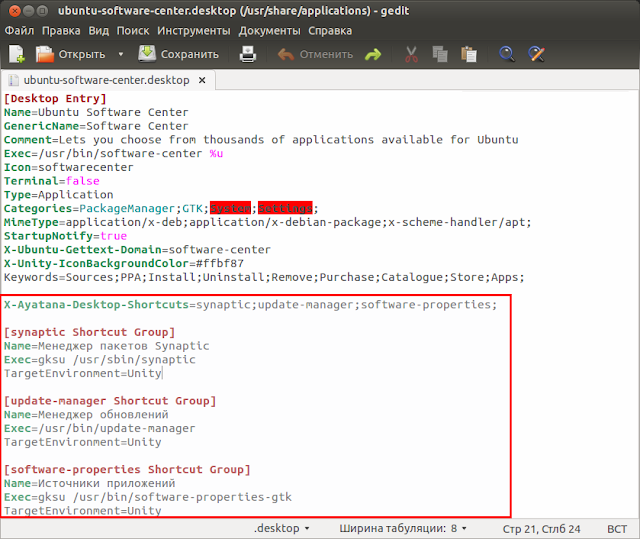This screenshot has height=539, width=640.
Task: Click the X-Ayatana-Desktop-Shortcuts line
Action: pyautogui.click(x=251, y=304)
